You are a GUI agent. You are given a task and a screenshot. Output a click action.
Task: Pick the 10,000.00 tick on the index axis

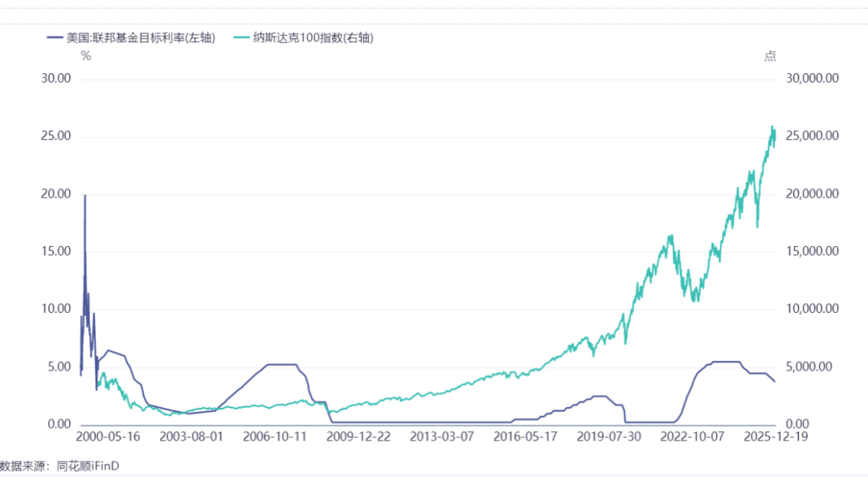[813, 309]
